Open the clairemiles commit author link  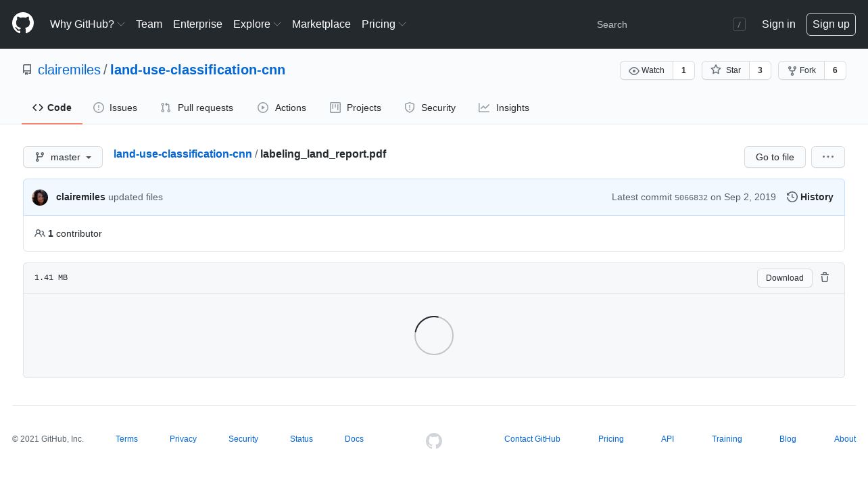point(80,197)
